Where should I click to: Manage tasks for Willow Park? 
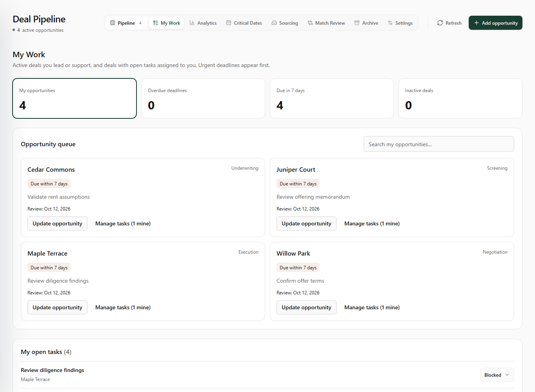pyautogui.click(x=372, y=307)
